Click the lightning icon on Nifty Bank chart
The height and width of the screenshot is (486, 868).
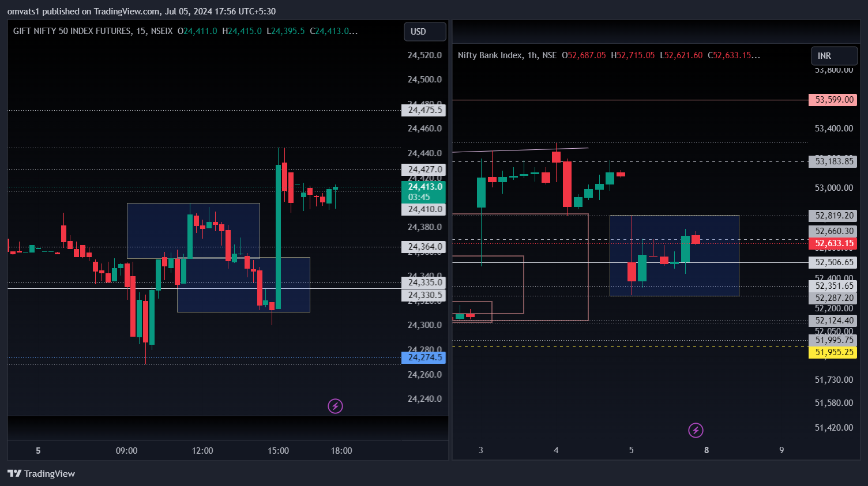[x=696, y=430]
